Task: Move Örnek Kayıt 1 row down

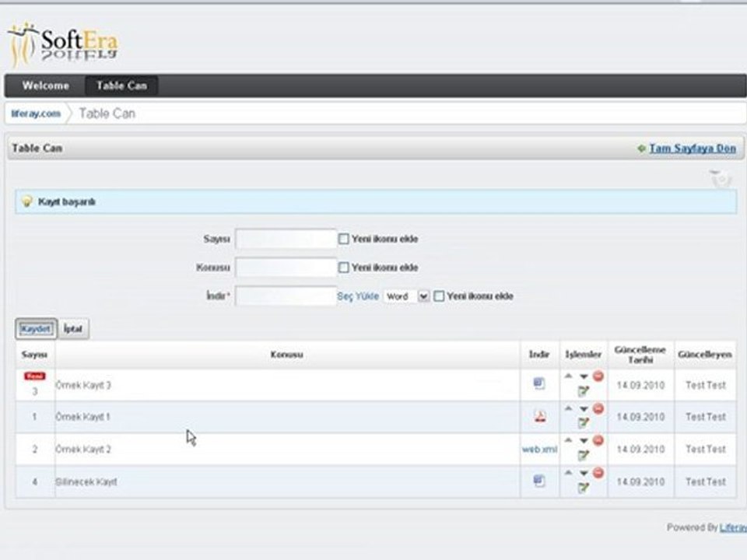Action: pyautogui.click(x=584, y=409)
